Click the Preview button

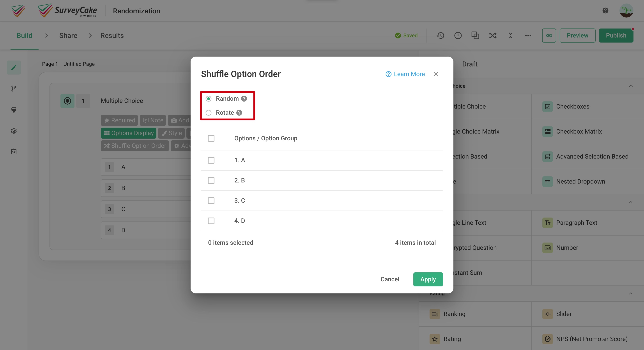click(x=577, y=36)
